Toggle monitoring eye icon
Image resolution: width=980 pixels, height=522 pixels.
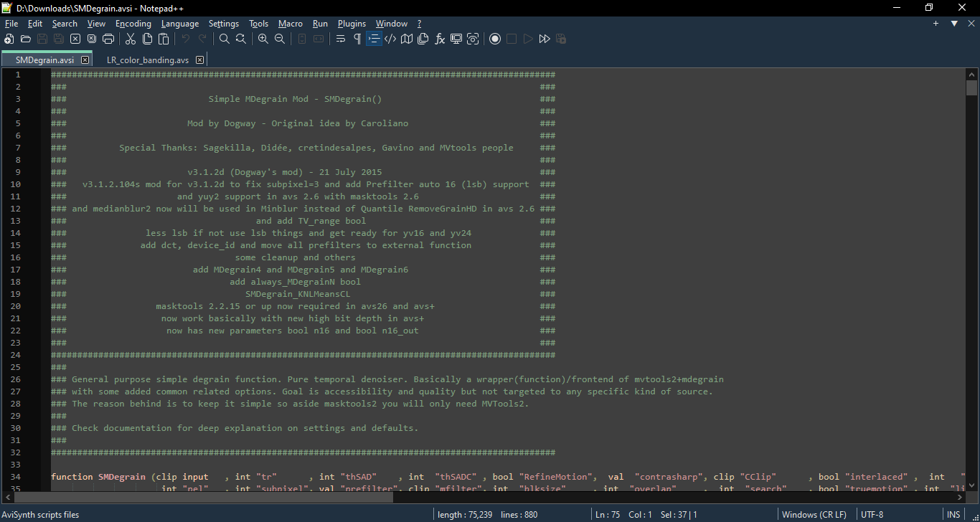(x=473, y=39)
